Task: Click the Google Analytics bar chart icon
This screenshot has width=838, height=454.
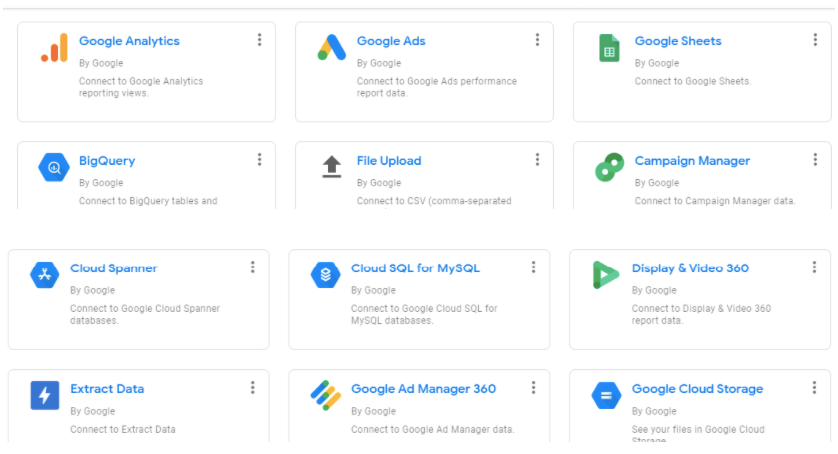Action: pos(54,48)
